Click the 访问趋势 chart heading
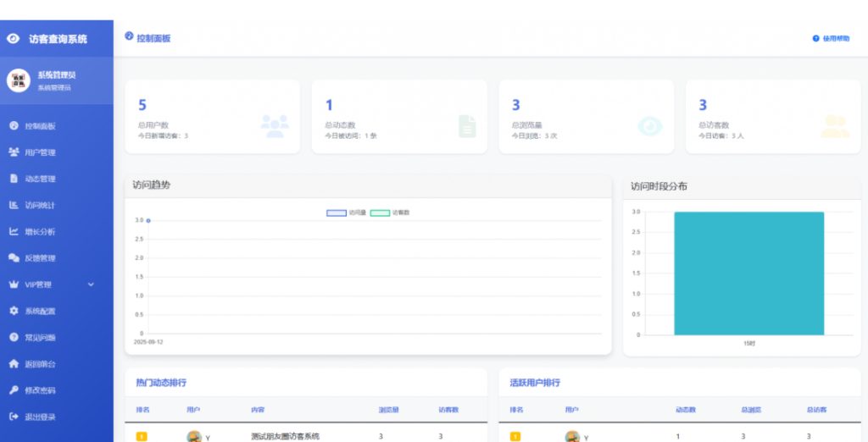Viewport: 868px width, 442px height. (x=152, y=185)
